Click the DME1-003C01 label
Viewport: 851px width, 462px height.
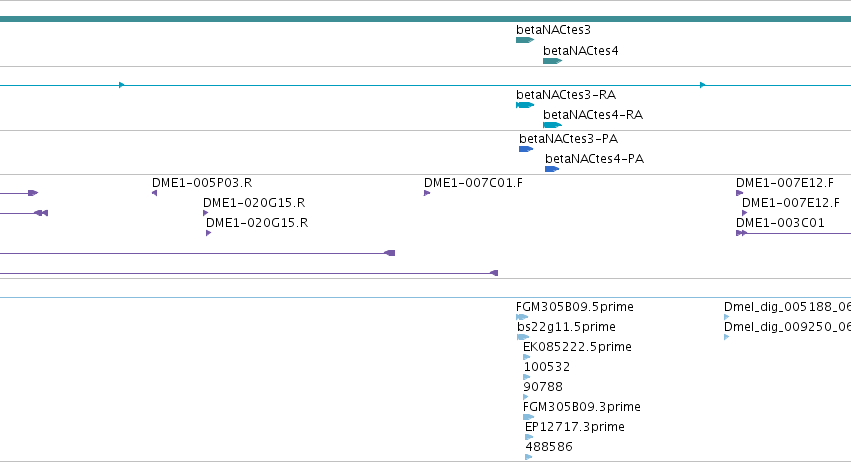[780, 223]
